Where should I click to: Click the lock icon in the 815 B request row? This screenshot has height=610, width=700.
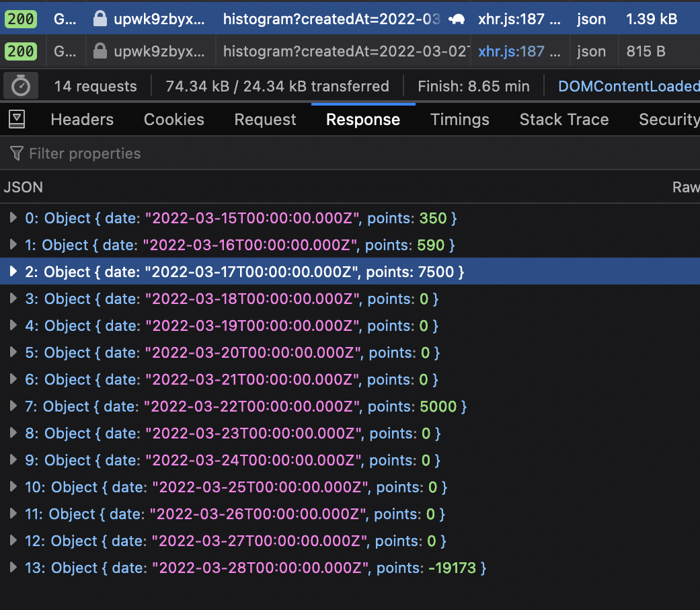(x=100, y=51)
